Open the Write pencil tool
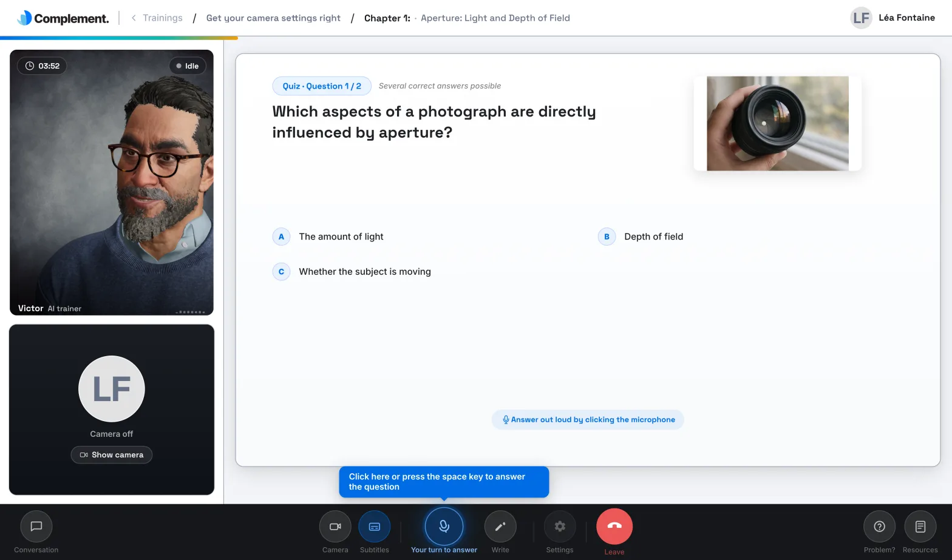This screenshot has width=952, height=560. click(500, 526)
